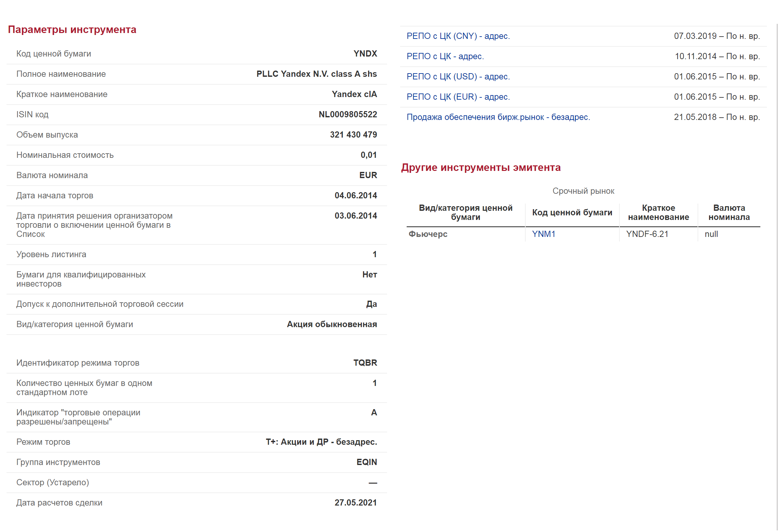The height and width of the screenshot is (532, 778).
Task: Click the Сектор (Устарело) label
Action: [53, 482]
